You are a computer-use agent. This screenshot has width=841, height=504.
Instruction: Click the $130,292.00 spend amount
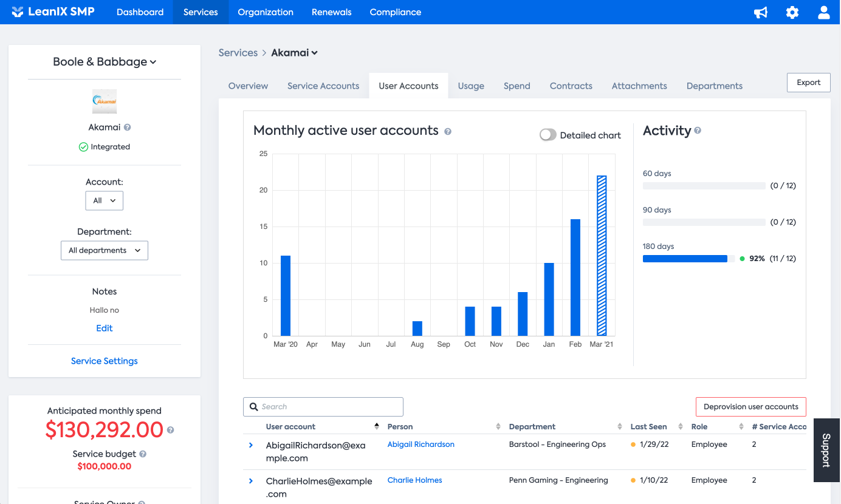point(105,430)
